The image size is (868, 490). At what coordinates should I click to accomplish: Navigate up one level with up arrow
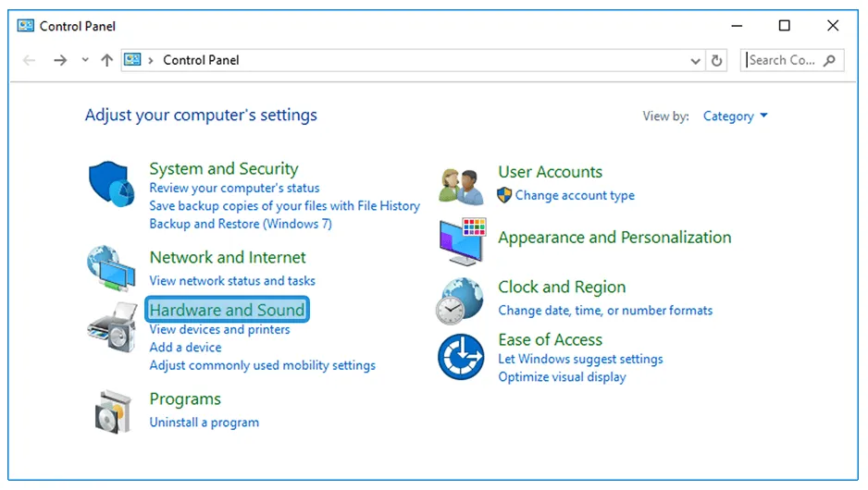click(x=106, y=60)
